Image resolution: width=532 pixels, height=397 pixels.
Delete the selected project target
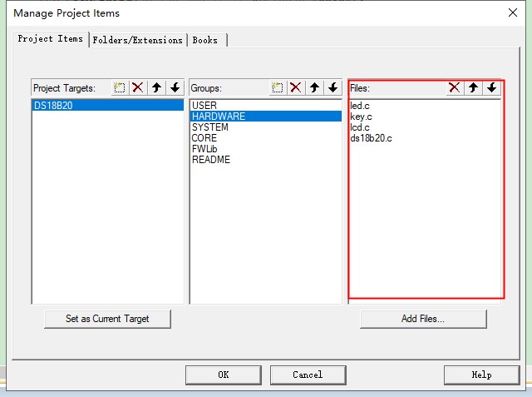tap(138, 88)
